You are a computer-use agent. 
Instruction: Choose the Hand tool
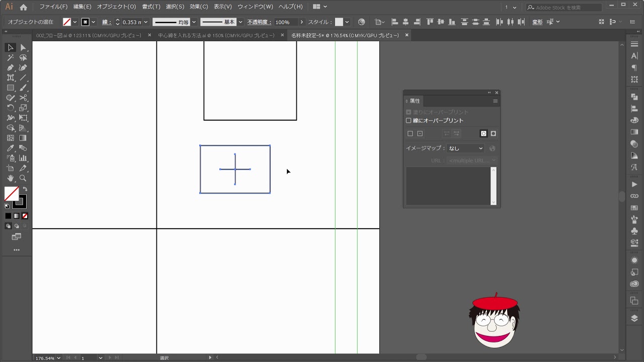[x=10, y=178]
